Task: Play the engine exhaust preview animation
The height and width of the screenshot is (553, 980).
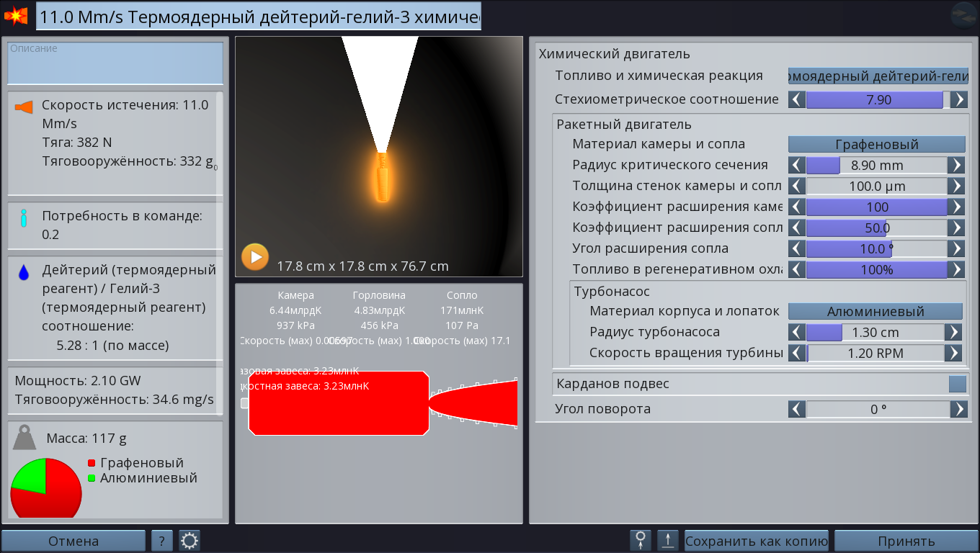Action: [255, 256]
